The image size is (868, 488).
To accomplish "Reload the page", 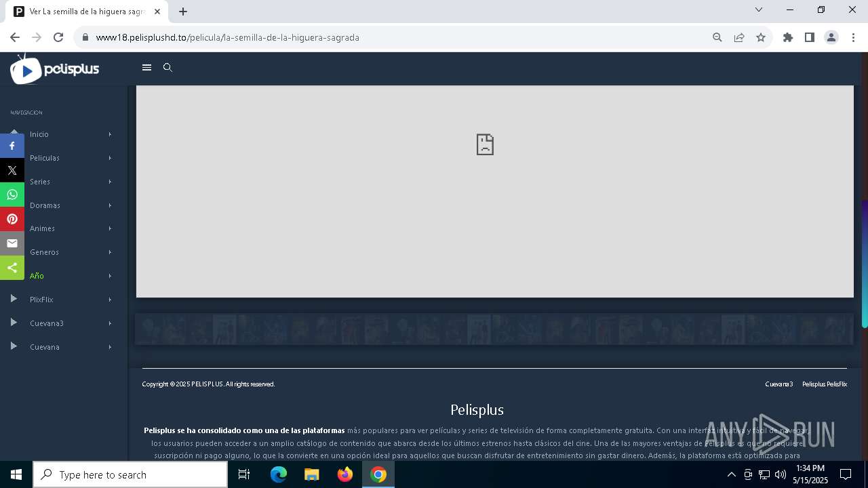I will click(x=58, y=37).
